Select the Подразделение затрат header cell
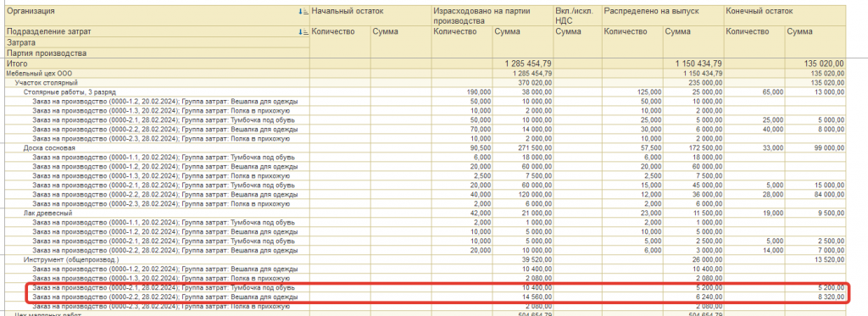 [157, 32]
